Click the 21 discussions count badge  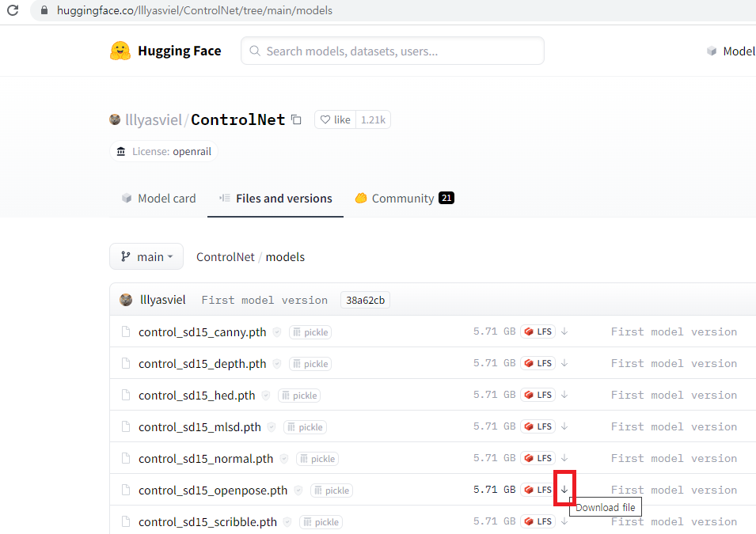point(446,198)
